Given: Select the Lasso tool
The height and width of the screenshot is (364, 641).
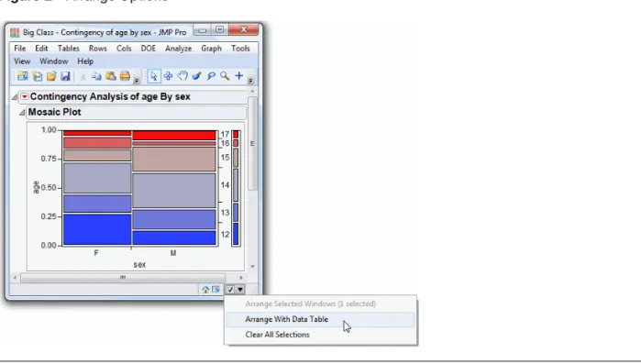Looking at the screenshot, I should [x=211, y=76].
